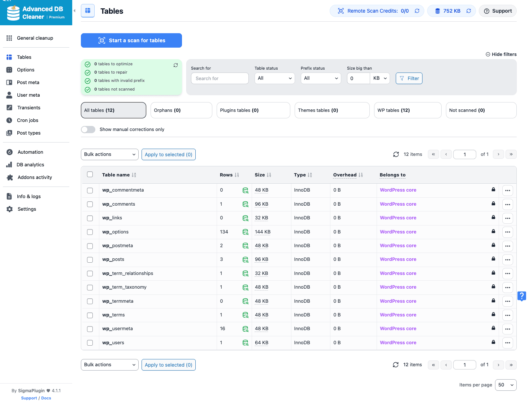This screenshot has height=420, width=529.
Task: Go to last page in top pagination
Action: click(511, 154)
